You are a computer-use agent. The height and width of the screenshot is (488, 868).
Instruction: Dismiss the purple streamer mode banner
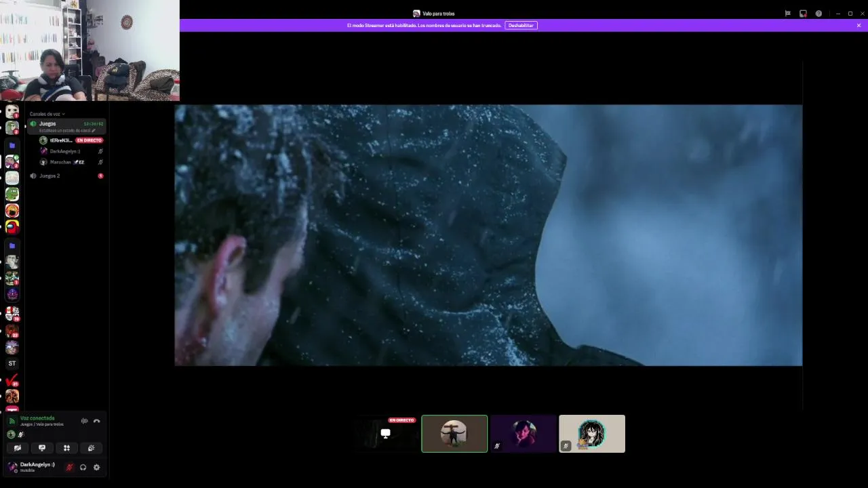tap(859, 25)
